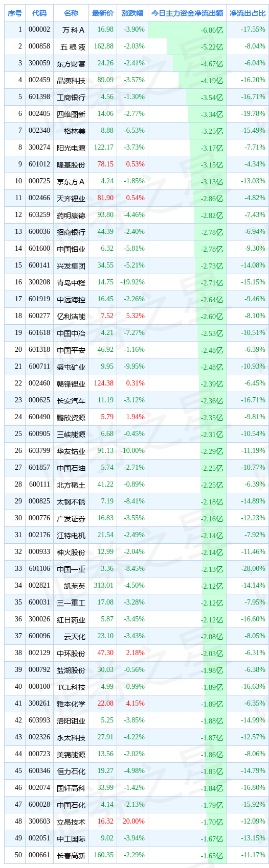Click the -6.53% change for 格林美
269x868 pixels.
point(134,131)
